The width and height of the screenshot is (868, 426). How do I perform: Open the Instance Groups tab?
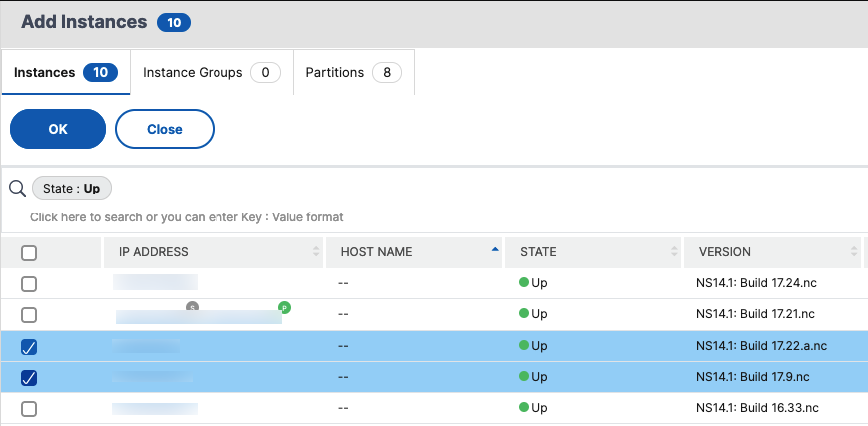(212, 73)
